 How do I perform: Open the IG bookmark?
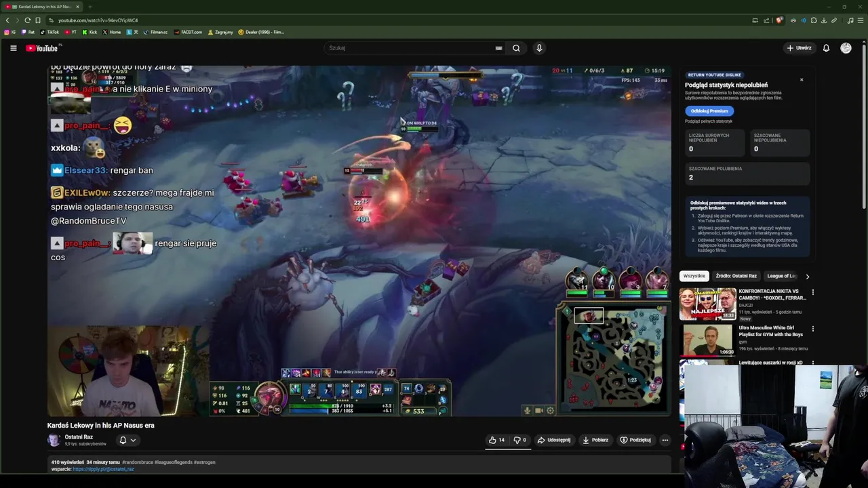(10, 32)
